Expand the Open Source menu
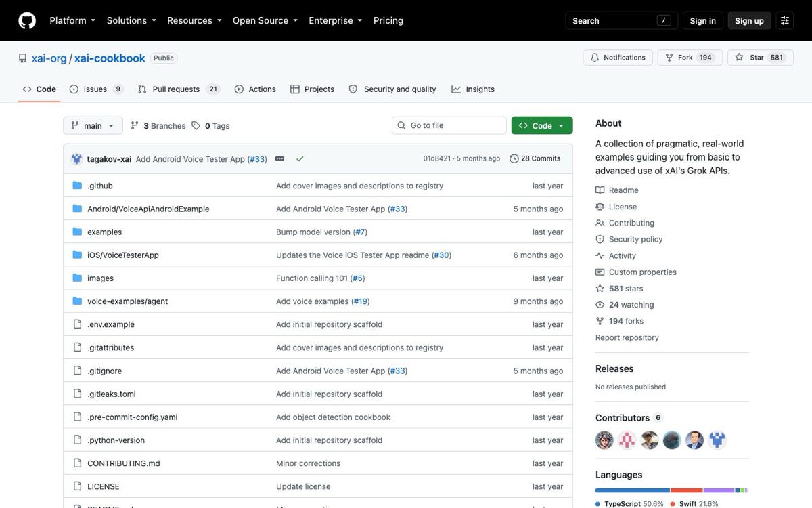 (265, 20)
